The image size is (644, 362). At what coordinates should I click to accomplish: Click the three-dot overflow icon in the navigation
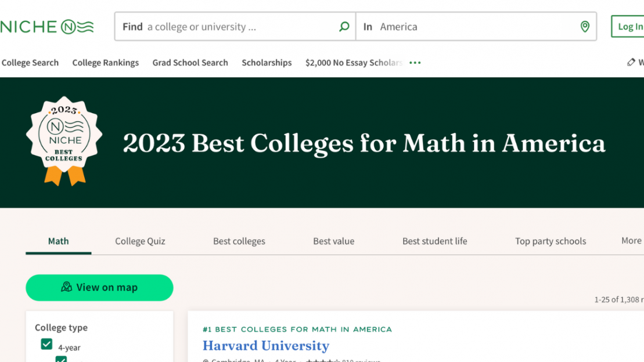point(415,62)
